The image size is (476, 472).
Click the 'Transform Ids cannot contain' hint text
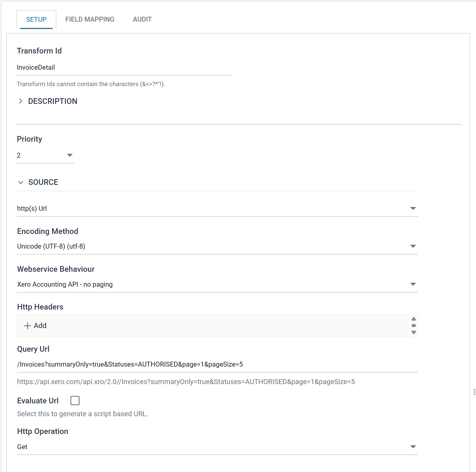coord(91,84)
